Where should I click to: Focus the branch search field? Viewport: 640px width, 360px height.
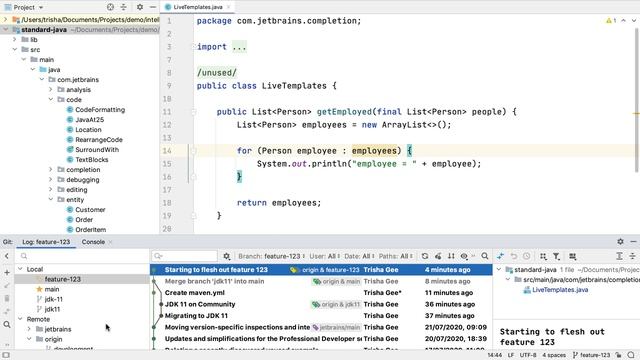pyautogui.click(x=82, y=256)
